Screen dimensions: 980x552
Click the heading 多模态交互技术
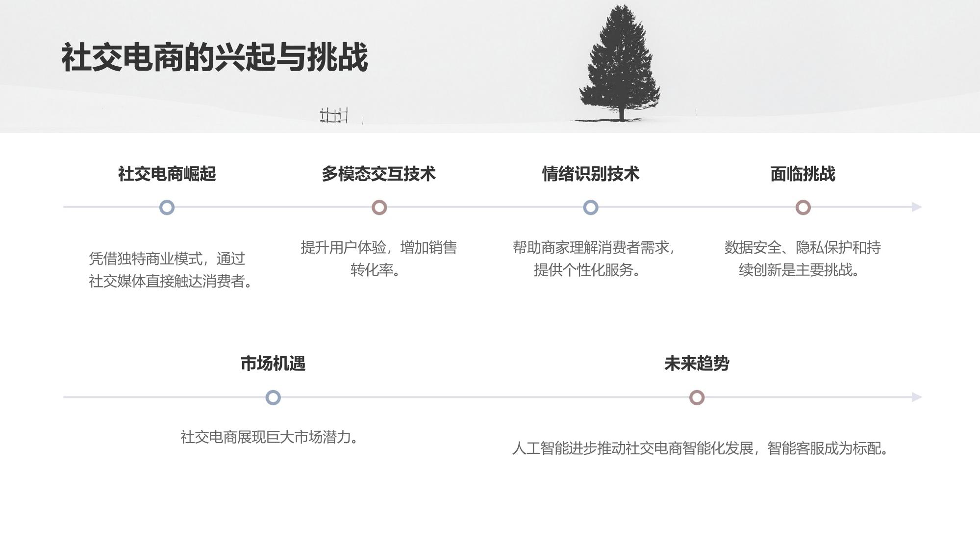tap(378, 174)
